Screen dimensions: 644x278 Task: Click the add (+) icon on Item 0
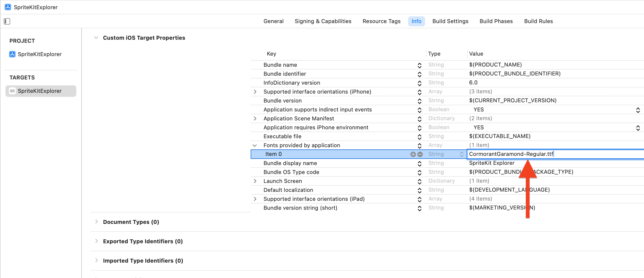[413, 154]
